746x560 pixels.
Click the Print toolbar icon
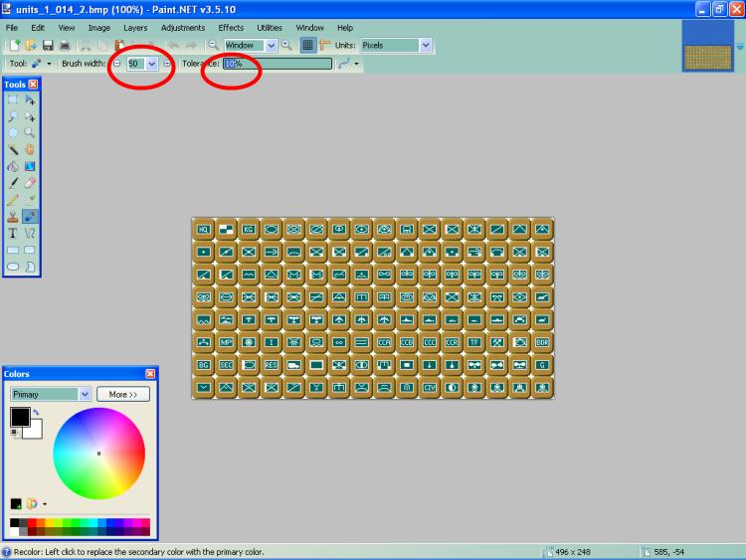coord(65,45)
